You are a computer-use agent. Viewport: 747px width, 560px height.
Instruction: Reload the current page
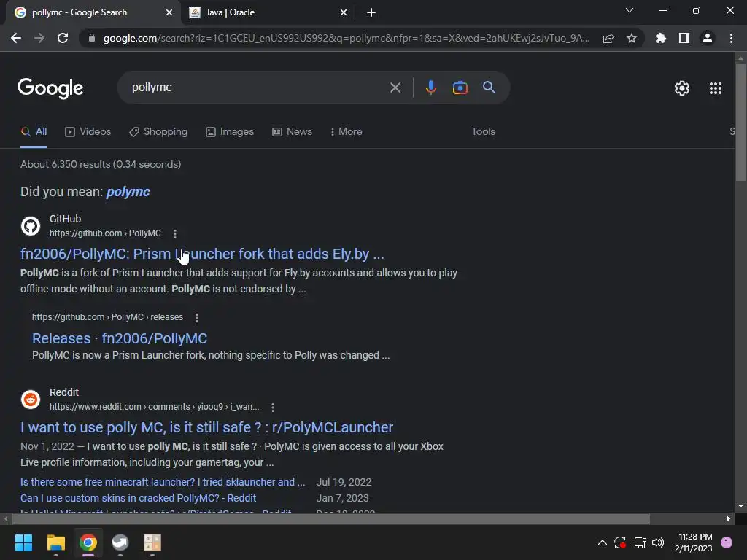pos(63,38)
